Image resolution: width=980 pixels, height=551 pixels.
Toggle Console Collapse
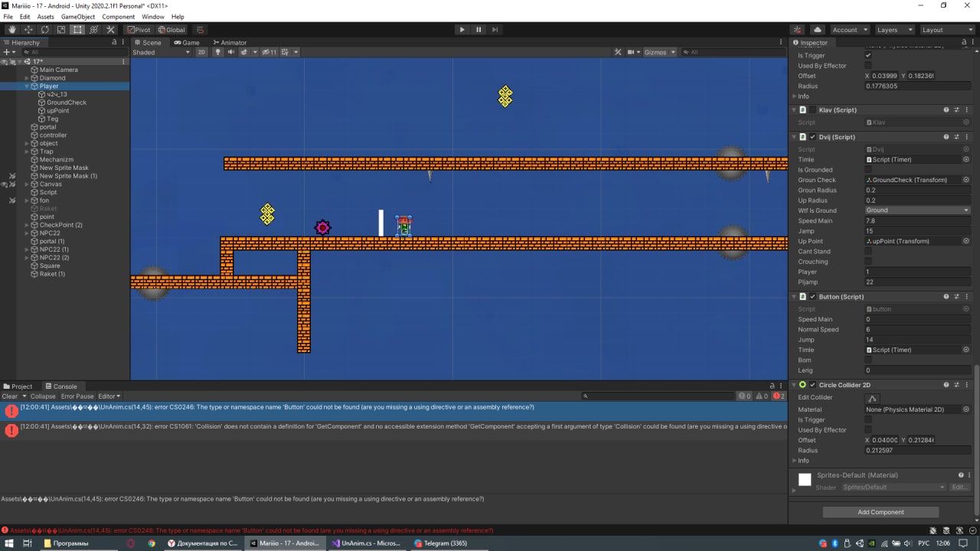(x=43, y=396)
